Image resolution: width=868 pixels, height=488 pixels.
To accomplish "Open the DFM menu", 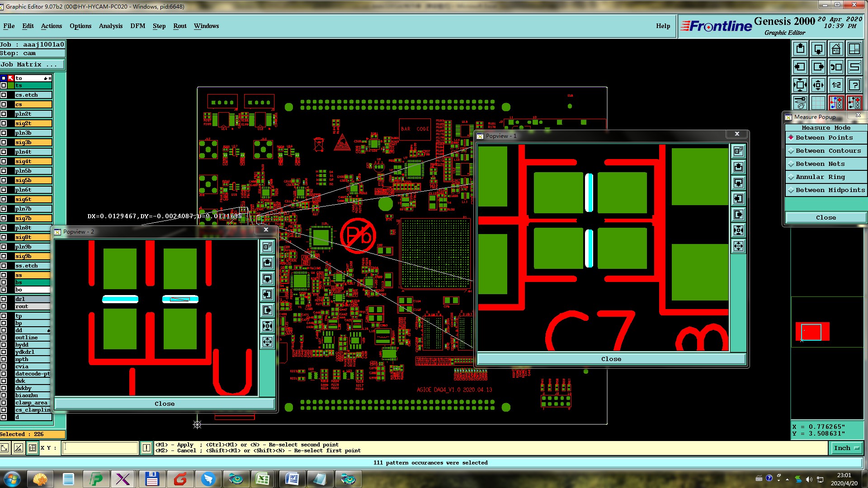I will coord(137,26).
